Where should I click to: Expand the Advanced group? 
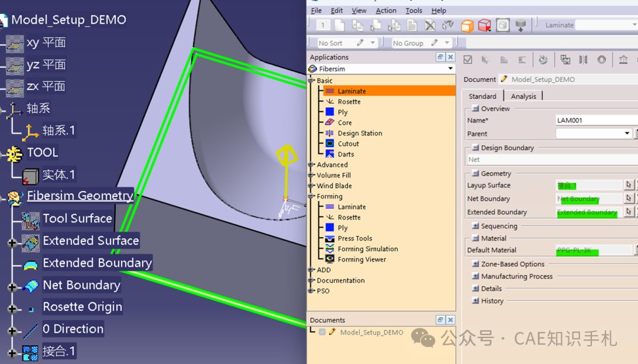311,165
